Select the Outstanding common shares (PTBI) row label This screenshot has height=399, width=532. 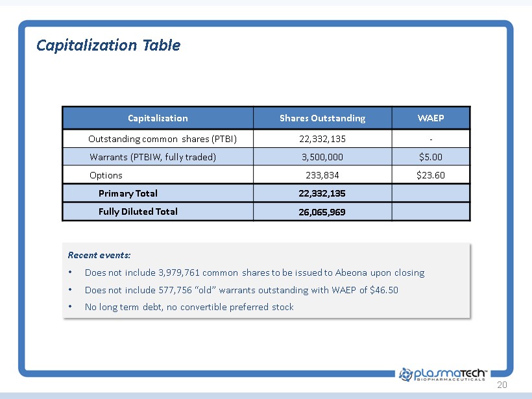162,139
